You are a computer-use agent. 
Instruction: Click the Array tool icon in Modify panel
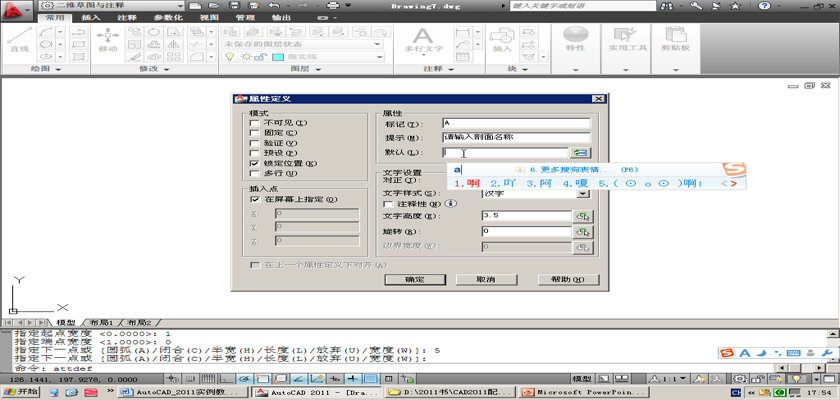click(173, 57)
